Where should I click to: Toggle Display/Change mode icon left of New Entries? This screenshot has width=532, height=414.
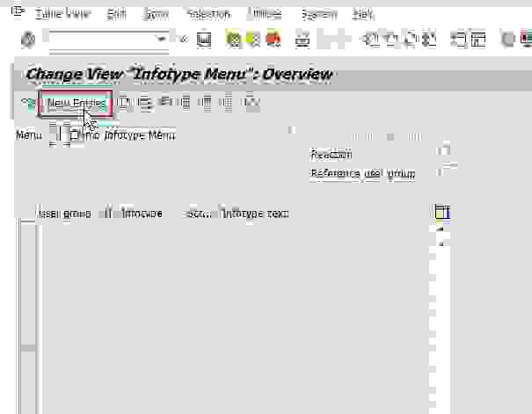[27, 103]
